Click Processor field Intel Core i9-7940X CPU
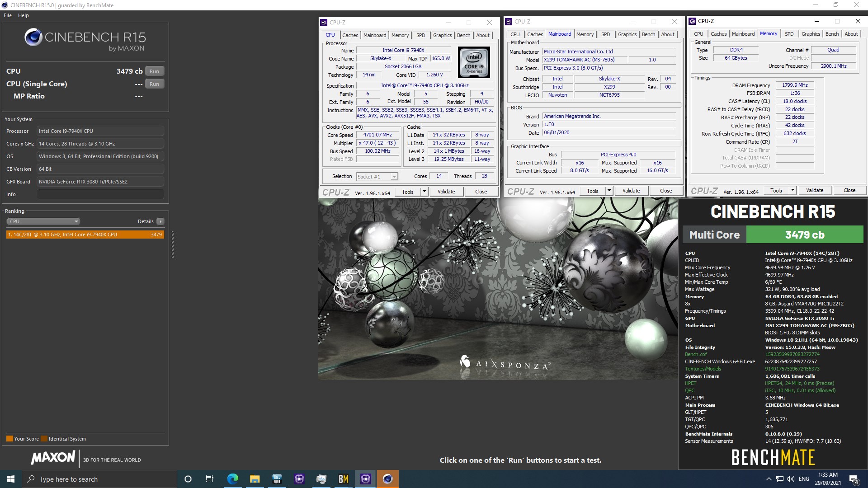Viewport: 868px width, 488px height. point(100,131)
